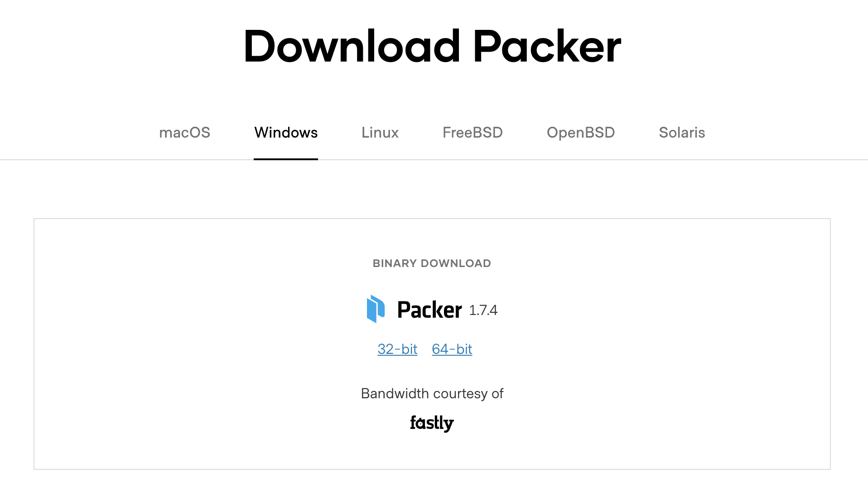The height and width of the screenshot is (477, 868).
Task: Switch to the FreeBSD tab
Action: point(473,133)
